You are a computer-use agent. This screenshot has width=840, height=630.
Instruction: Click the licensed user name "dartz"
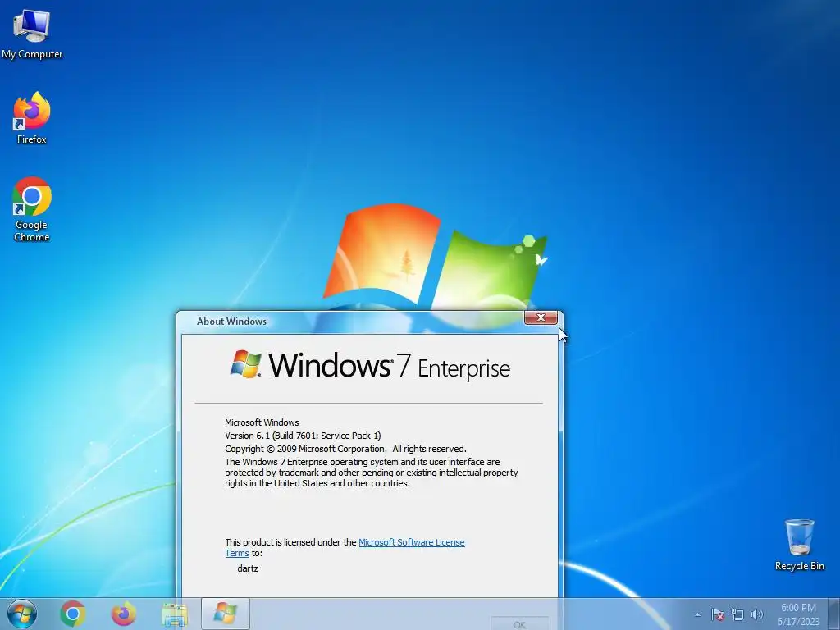(x=248, y=568)
